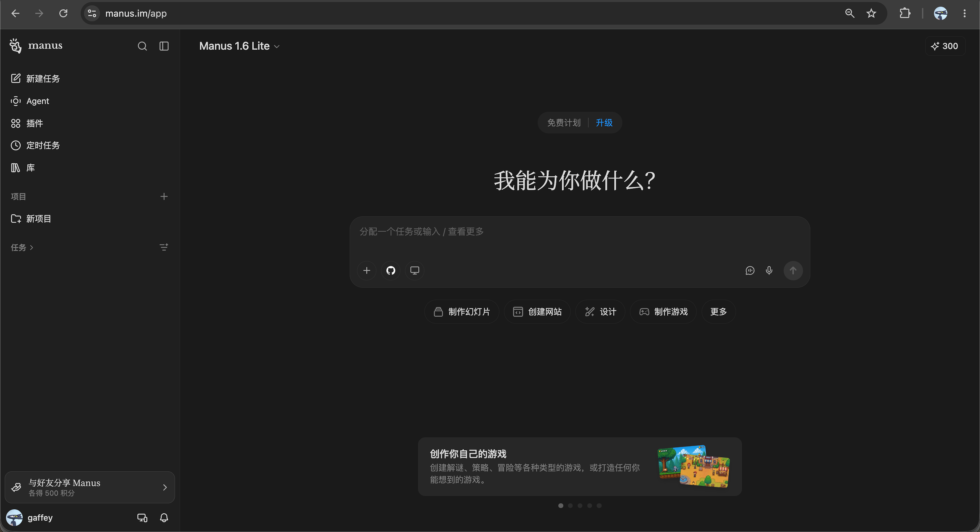Expand the 任务 section chevron
This screenshot has width=980, height=532.
[32, 247]
